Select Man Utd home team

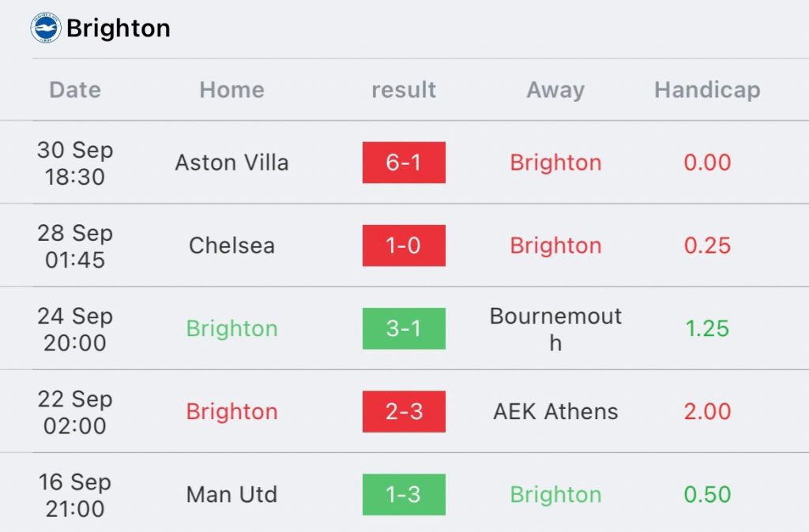coord(231,494)
